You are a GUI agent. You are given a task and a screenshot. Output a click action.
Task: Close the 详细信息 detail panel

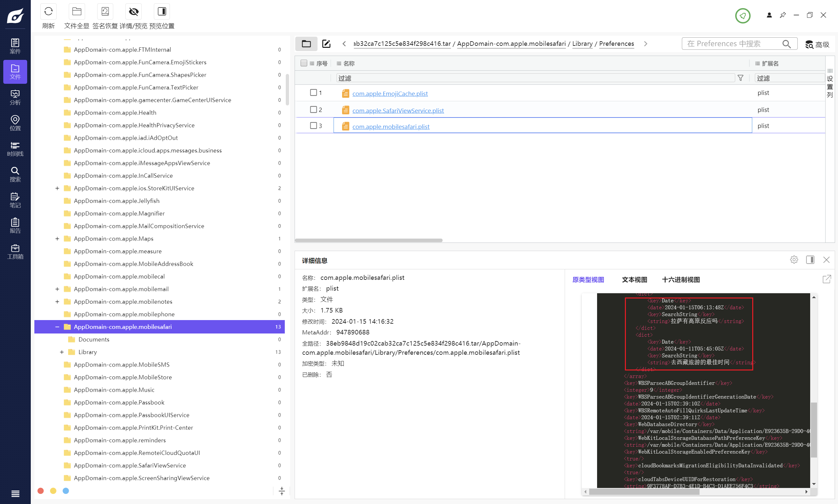pos(826,260)
